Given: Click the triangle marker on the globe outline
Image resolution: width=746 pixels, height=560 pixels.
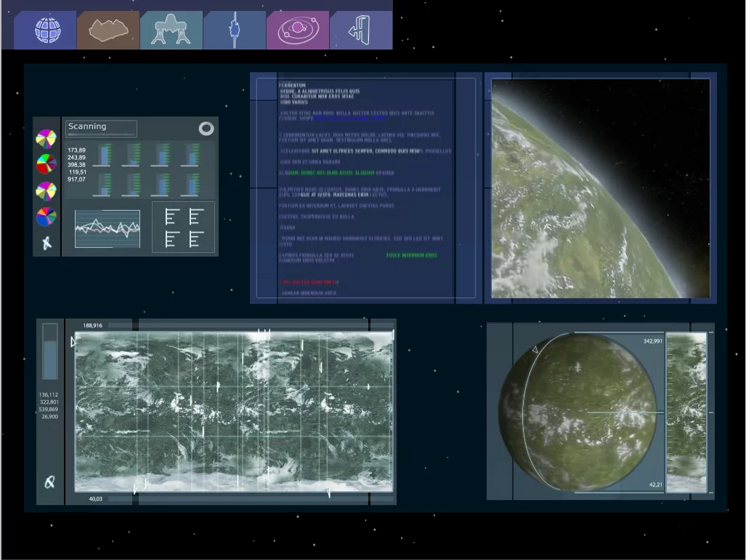Looking at the screenshot, I should pyautogui.click(x=535, y=349).
